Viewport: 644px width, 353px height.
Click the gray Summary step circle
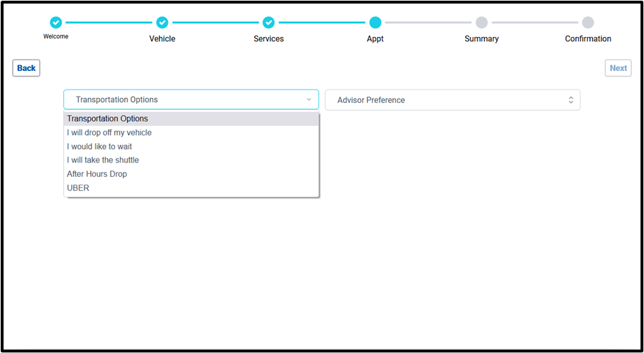pos(481,23)
